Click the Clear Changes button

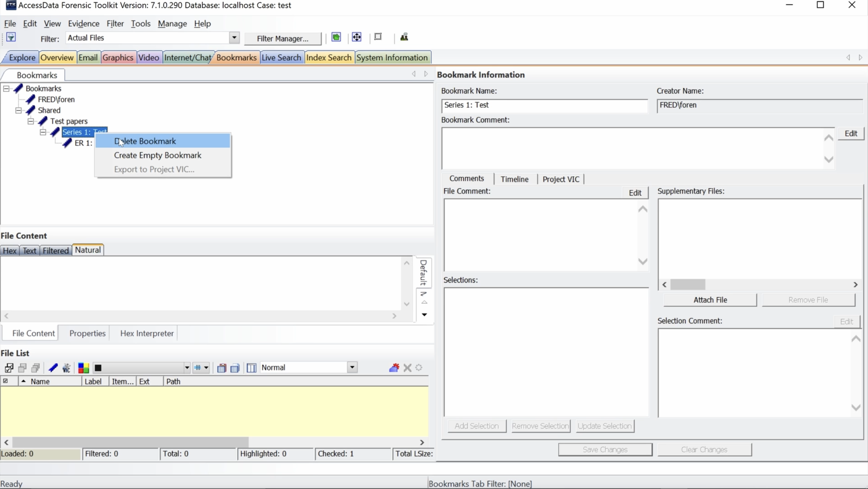704,449
